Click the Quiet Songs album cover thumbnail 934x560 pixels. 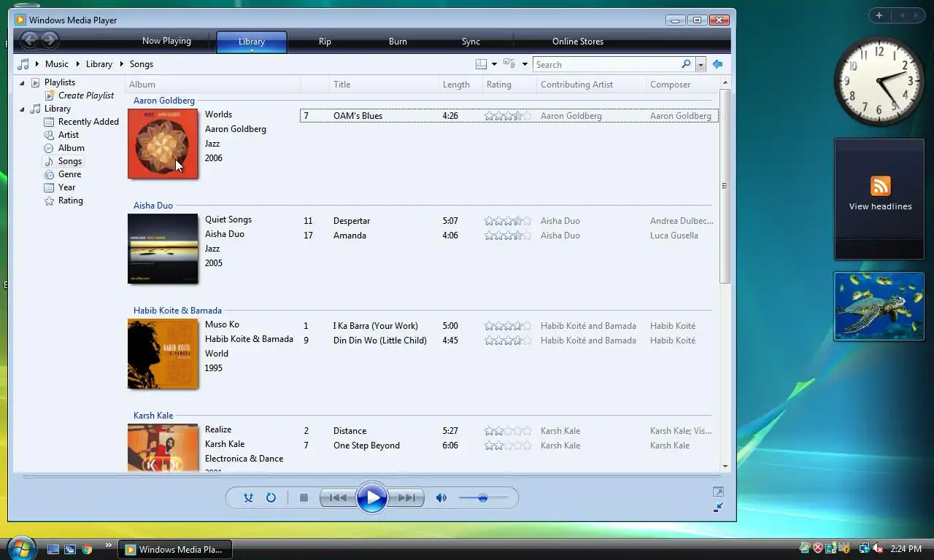point(163,249)
